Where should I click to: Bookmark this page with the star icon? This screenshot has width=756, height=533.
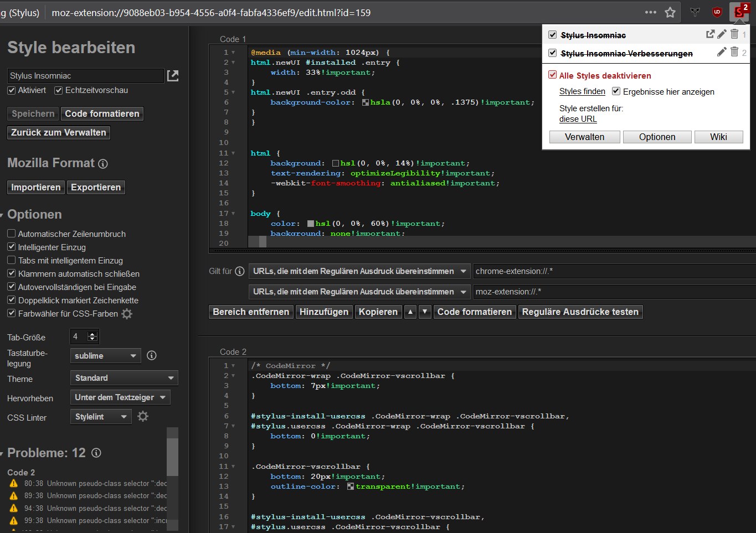(x=670, y=12)
